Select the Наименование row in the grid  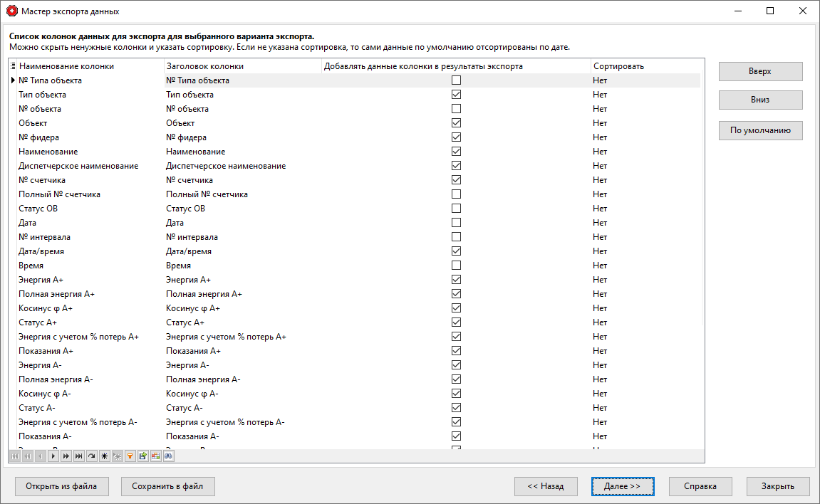tap(85, 151)
